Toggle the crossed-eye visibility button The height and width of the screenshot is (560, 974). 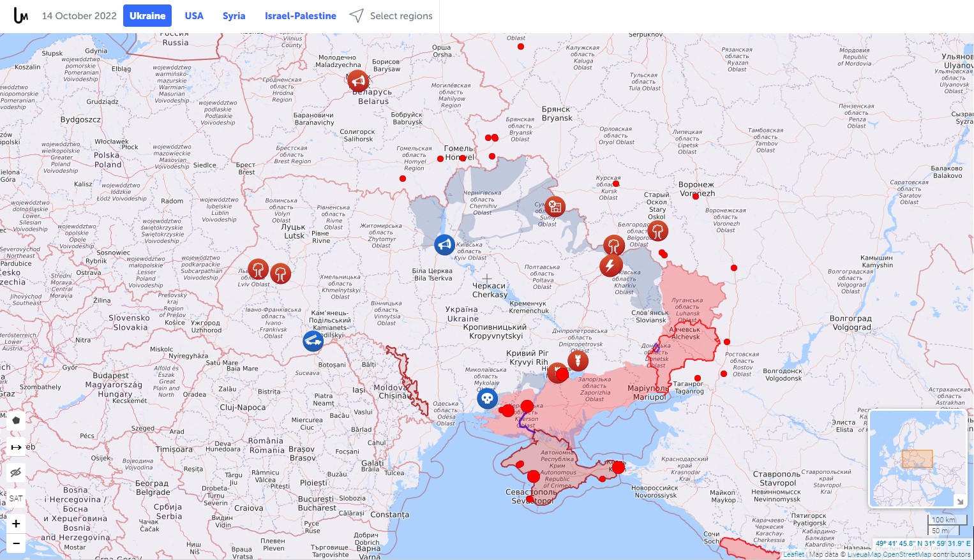click(x=16, y=472)
